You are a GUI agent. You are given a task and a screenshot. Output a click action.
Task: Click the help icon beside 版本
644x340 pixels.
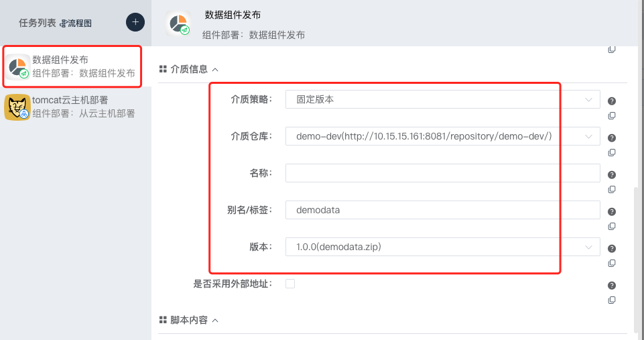click(x=612, y=249)
